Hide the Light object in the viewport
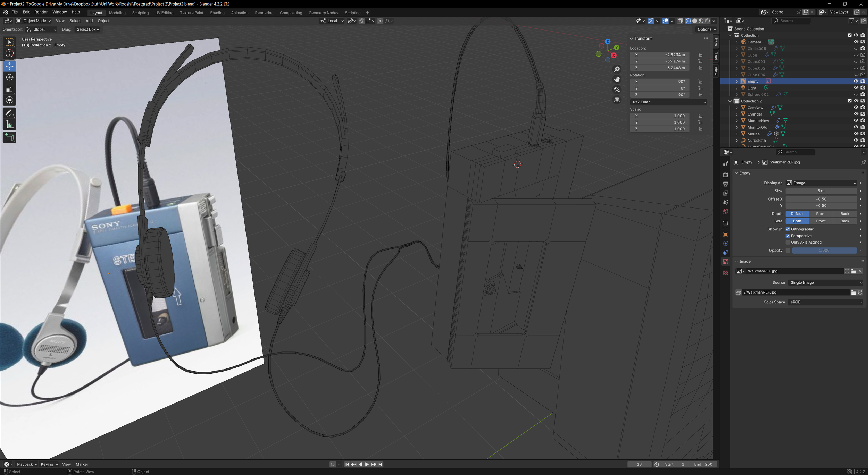 tap(856, 88)
